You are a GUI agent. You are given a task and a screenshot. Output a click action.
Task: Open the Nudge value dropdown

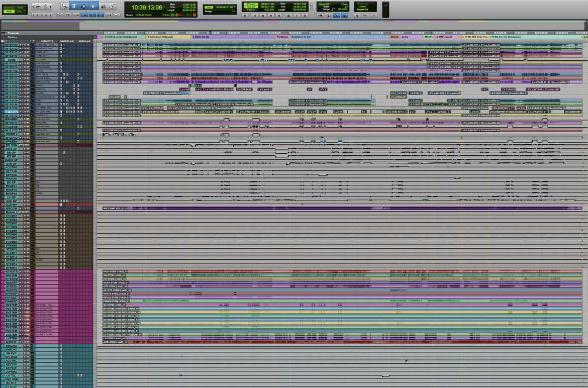pos(233,11)
